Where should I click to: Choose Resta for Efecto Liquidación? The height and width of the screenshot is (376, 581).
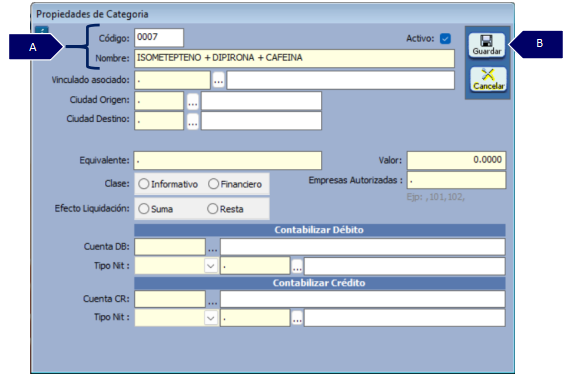pyautogui.click(x=225, y=209)
